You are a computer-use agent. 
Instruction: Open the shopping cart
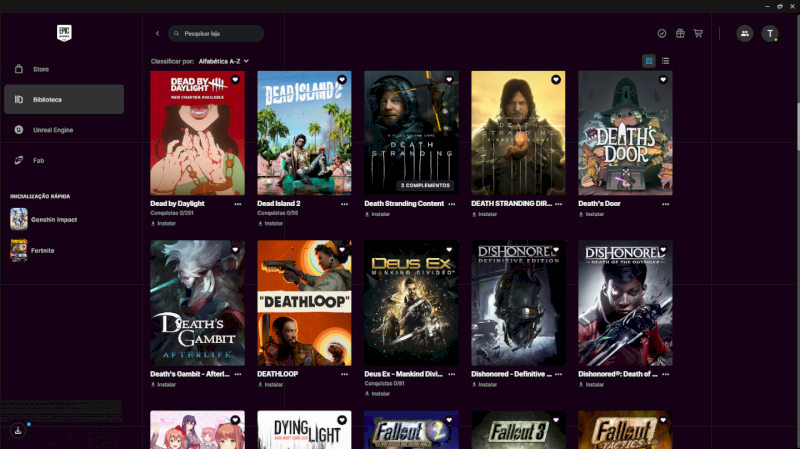(x=698, y=33)
